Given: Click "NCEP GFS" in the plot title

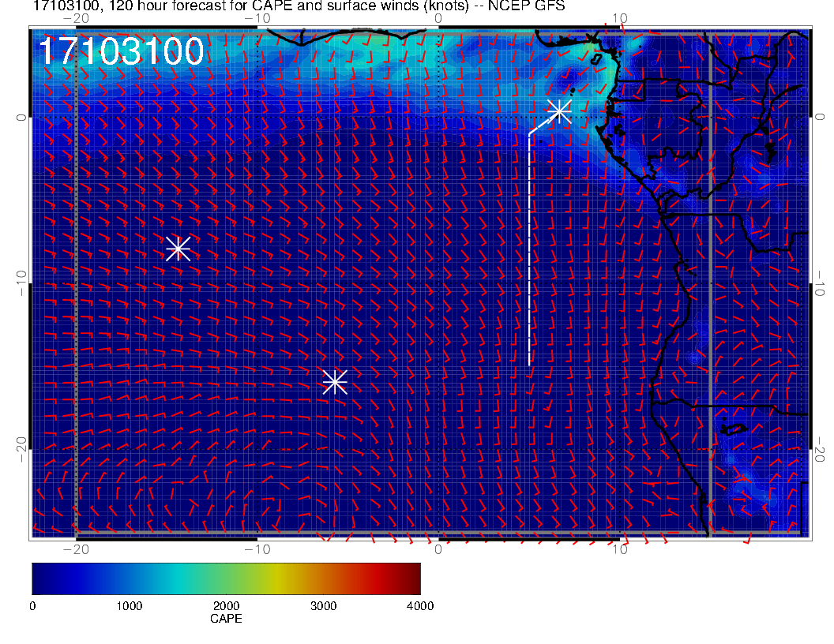Looking at the screenshot, I should [535, 7].
